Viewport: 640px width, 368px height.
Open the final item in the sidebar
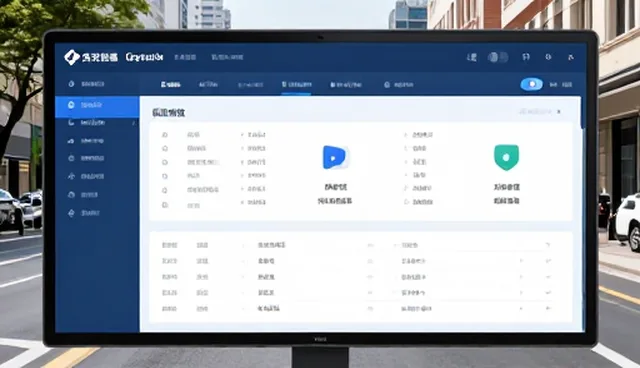tap(84, 213)
